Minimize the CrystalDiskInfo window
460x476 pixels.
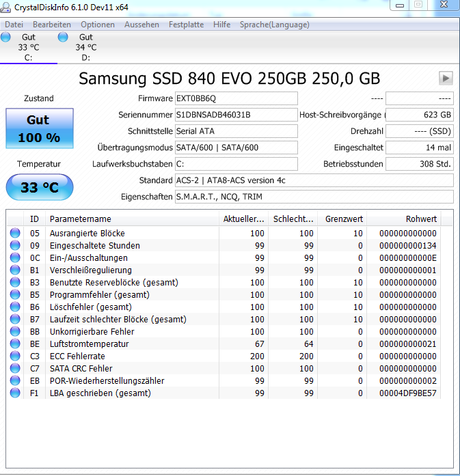[x=400, y=5]
